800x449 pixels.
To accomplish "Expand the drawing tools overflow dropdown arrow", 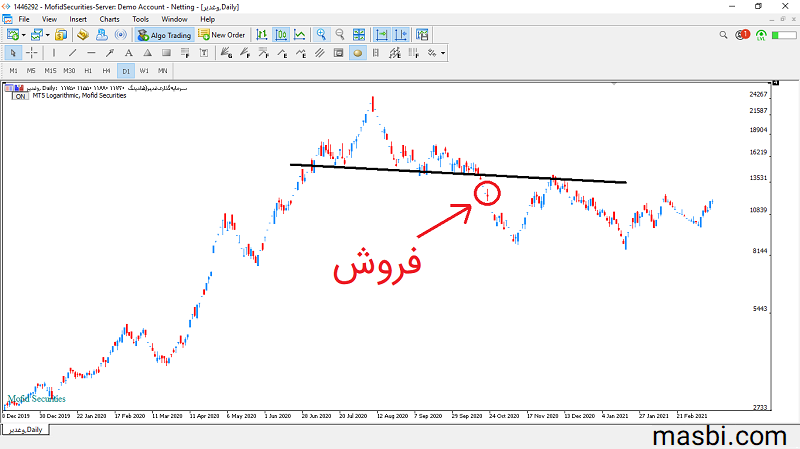I will (x=443, y=53).
